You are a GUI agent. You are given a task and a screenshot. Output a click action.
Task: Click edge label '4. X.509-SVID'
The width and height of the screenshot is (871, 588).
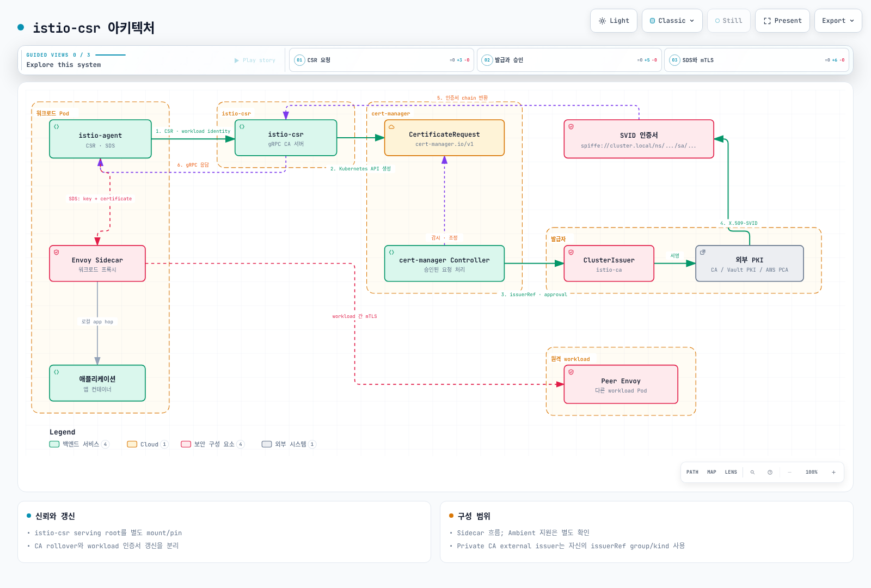tap(739, 223)
